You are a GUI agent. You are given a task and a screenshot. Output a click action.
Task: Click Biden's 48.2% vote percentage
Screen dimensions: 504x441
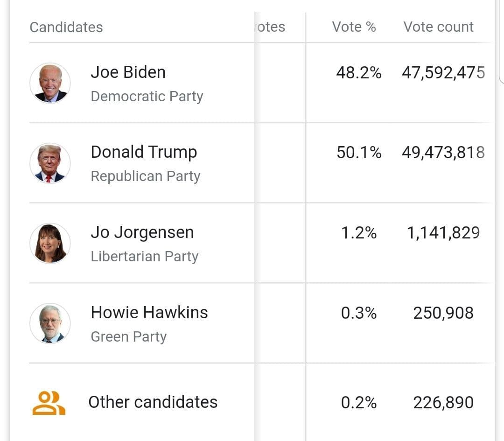point(358,73)
